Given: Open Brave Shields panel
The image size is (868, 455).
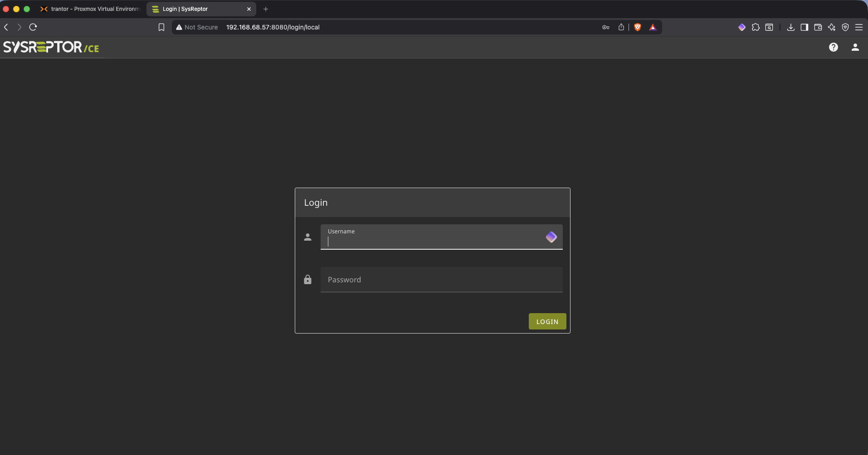Looking at the screenshot, I should 638,27.
